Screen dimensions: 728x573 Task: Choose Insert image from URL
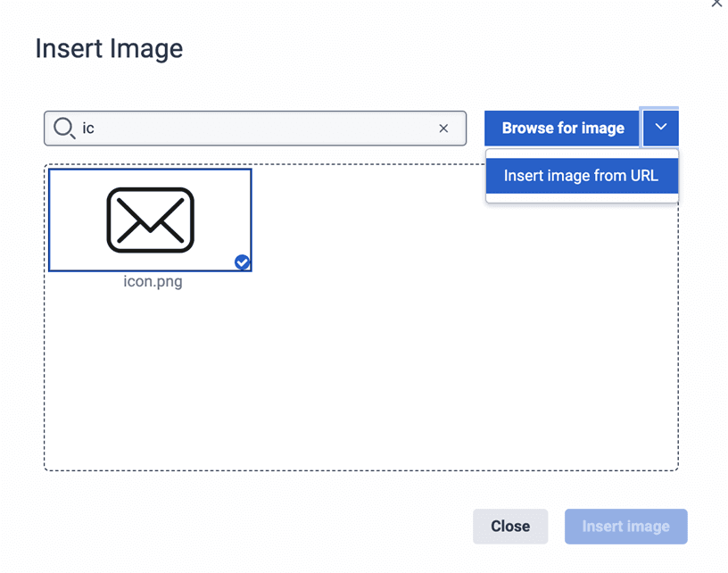pos(581,176)
